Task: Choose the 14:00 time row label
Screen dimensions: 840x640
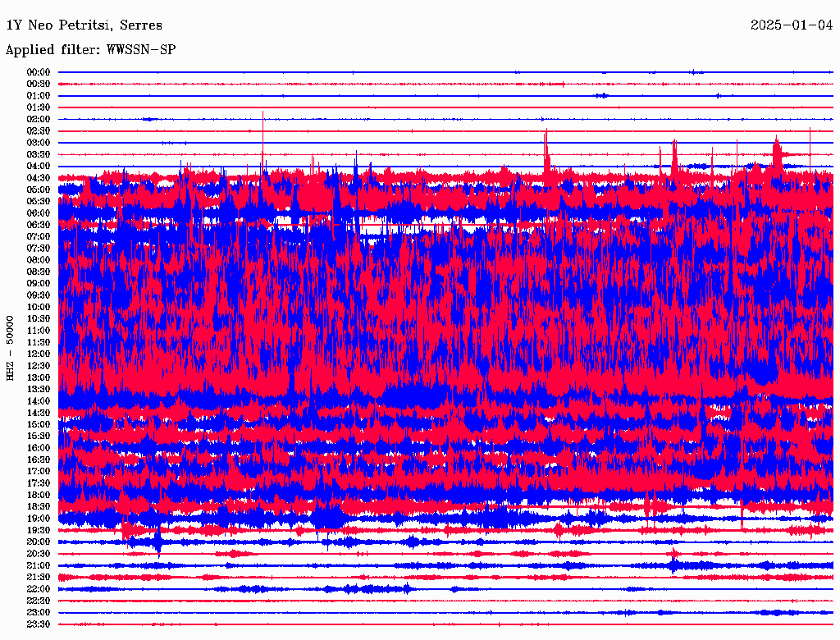Action: pyautogui.click(x=39, y=401)
